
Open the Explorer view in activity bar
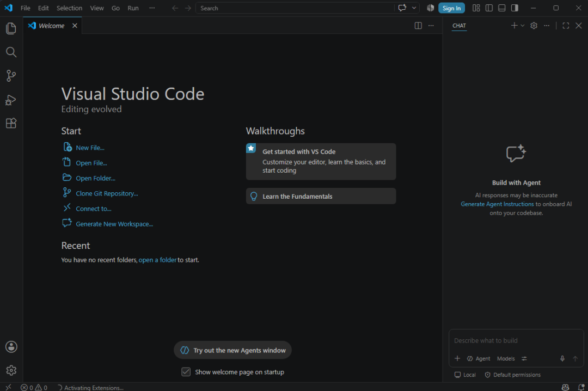point(11,28)
